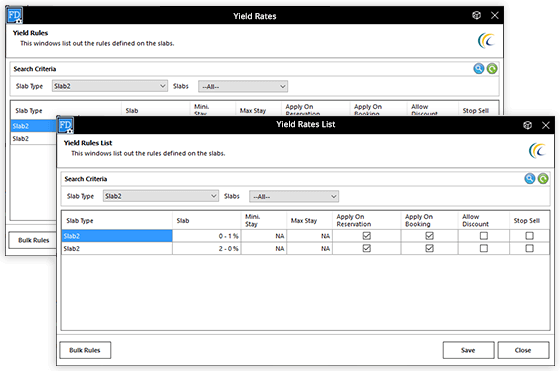
Task: Click the crescent logo in Yield Rates List
Action: [x=537, y=150]
